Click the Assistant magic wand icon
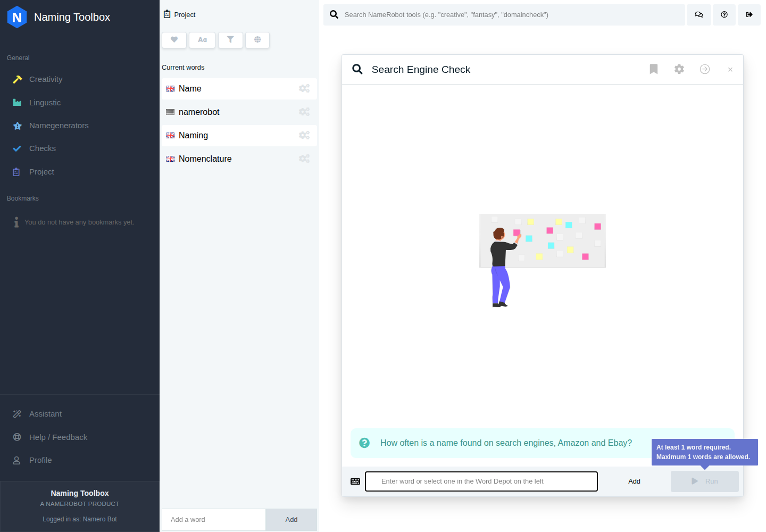Screen dimensions: 766x532 (x=17, y=414)
